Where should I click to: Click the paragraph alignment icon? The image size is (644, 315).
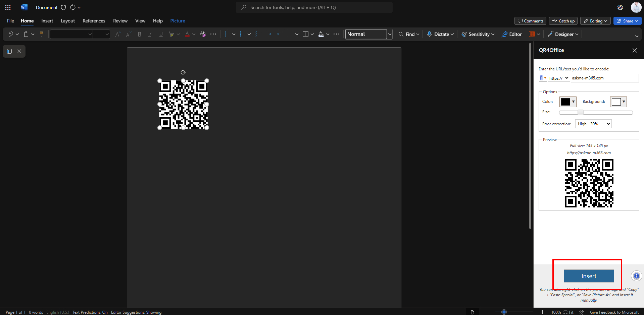(x=290, y=34)
